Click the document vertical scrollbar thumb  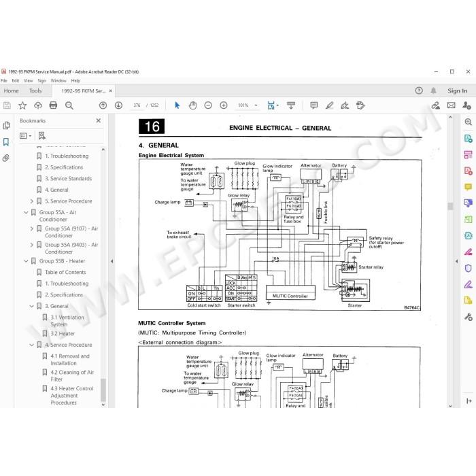click(450, 206)
